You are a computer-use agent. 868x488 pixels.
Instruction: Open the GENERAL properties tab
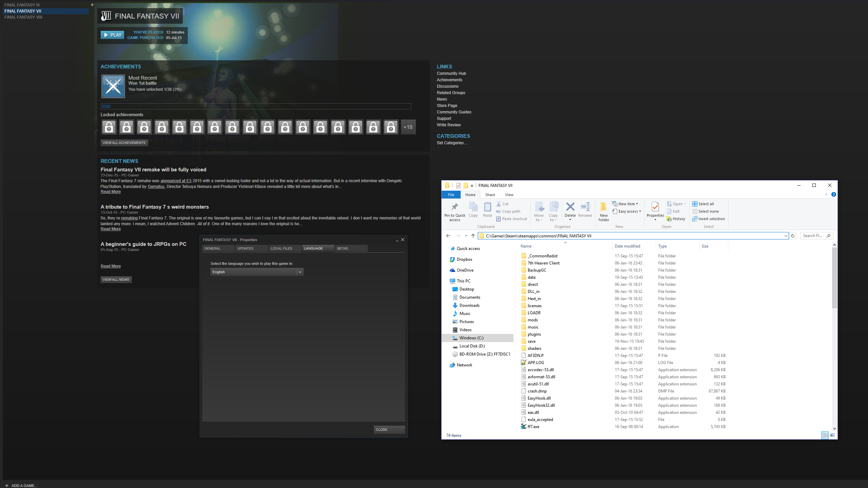click(218, 248)
